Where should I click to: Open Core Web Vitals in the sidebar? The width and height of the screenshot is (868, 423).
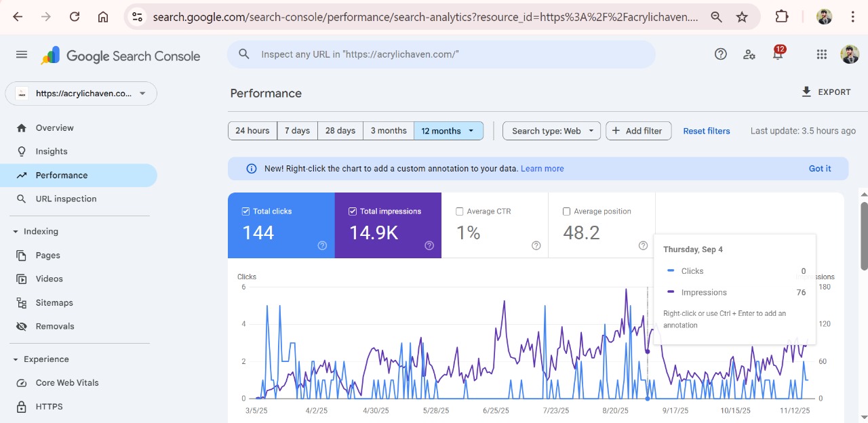pos(67,383)
